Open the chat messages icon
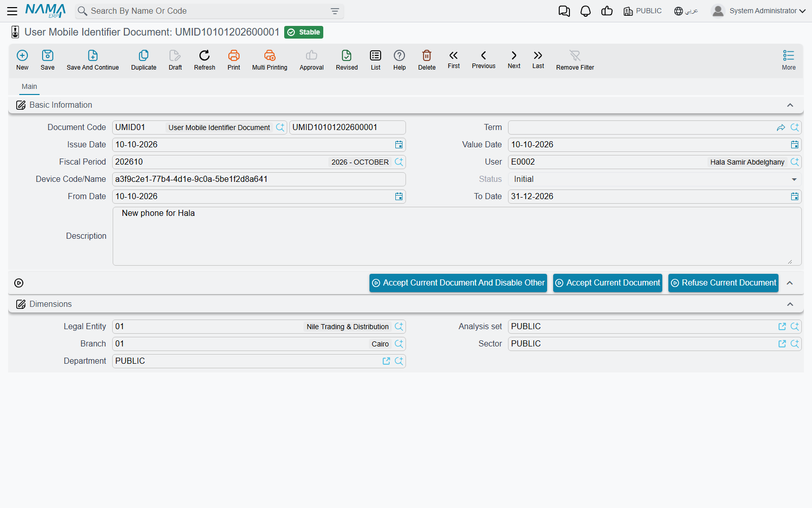The height and width of the screenshot is (508, 812). point(564,11)
